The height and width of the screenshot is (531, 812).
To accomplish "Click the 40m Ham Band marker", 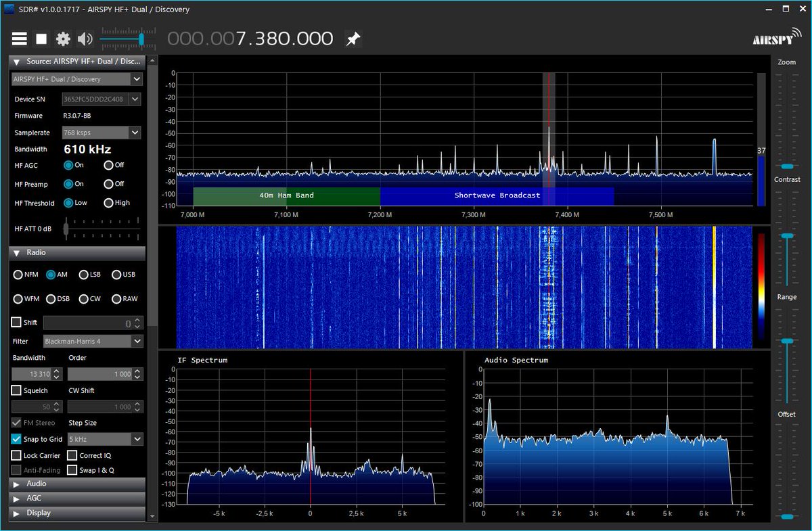I will [x=287, y=196].
